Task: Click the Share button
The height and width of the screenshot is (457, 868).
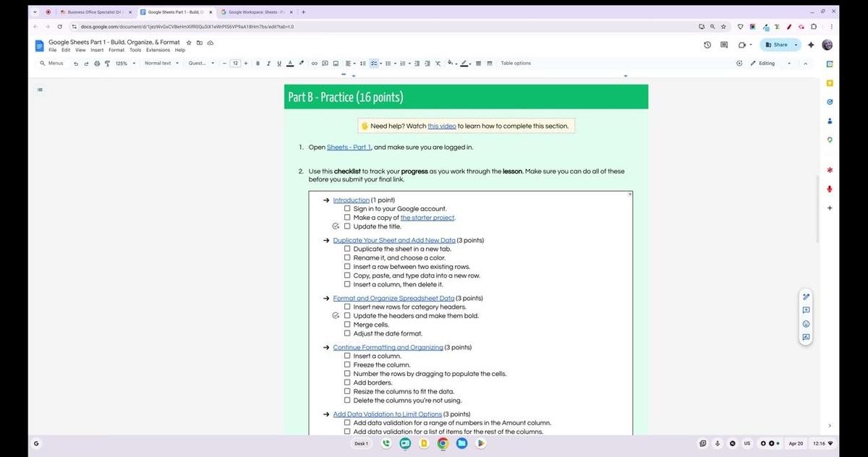Action: pyautogui.click(x=779, y=44)
